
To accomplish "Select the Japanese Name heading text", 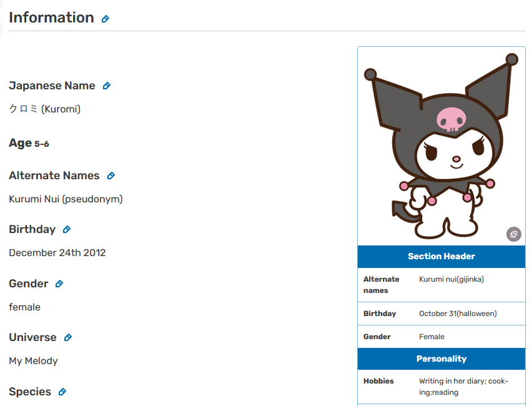I will (52, 86).
